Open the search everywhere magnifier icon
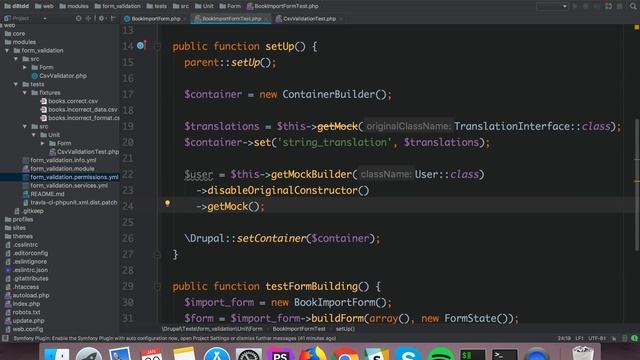The image size is (640, 360). (633, 6)
